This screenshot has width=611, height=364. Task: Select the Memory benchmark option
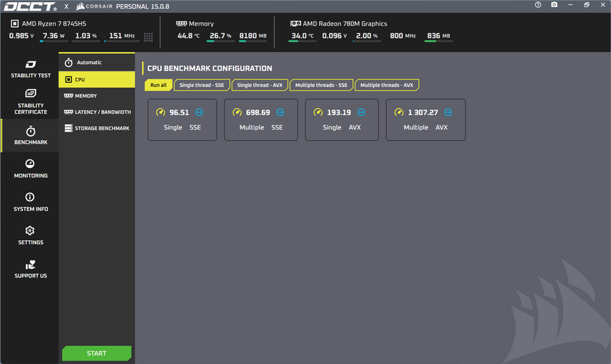click(x=97, y=96)
